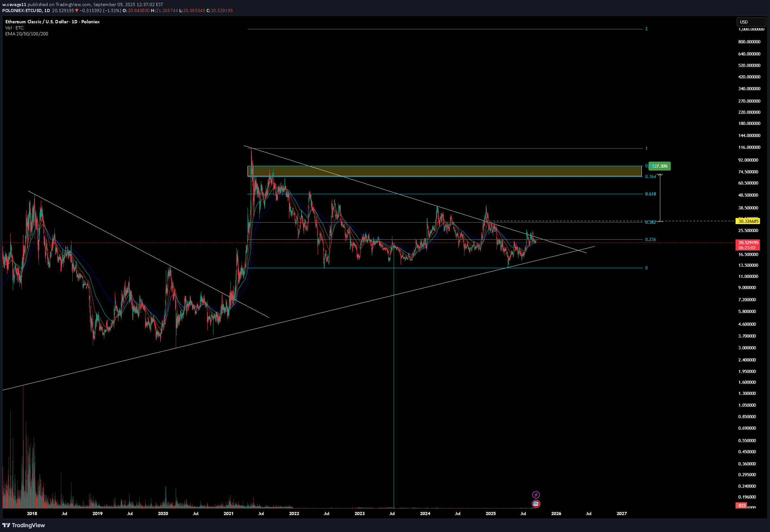770x532 pixels.
Task: Click the purple lightning bolt event icon
Action: [536, 495]
